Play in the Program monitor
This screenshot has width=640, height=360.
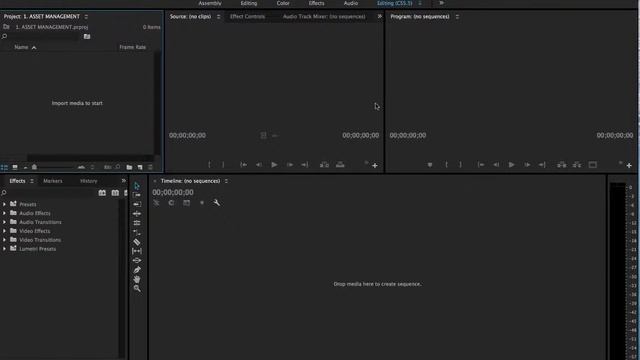tap(511, 164)
